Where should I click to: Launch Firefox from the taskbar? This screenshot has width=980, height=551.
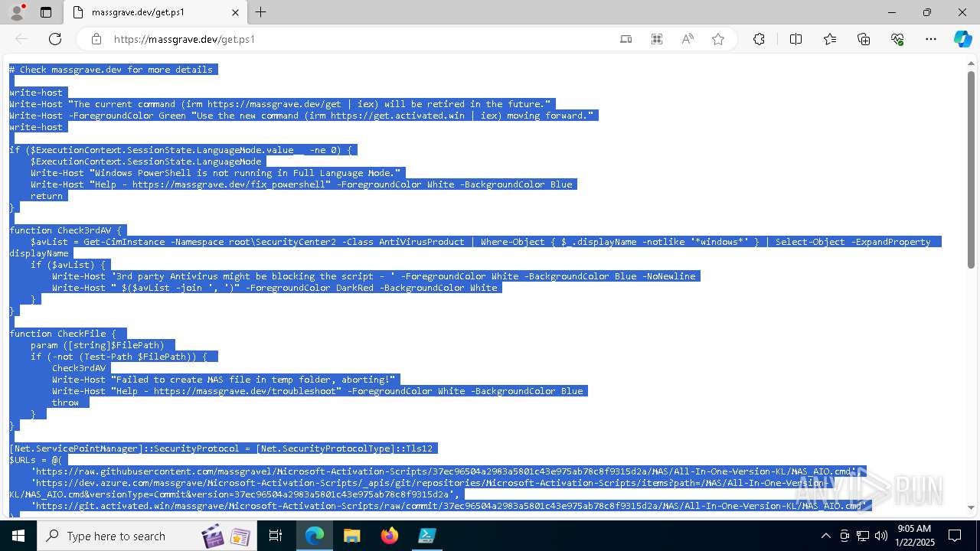[390, 536]
